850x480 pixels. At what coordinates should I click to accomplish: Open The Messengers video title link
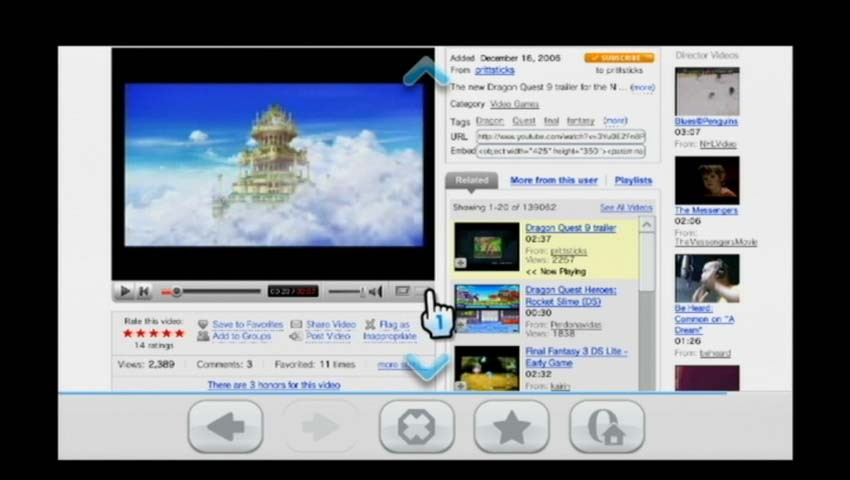[x=706, y=210]
